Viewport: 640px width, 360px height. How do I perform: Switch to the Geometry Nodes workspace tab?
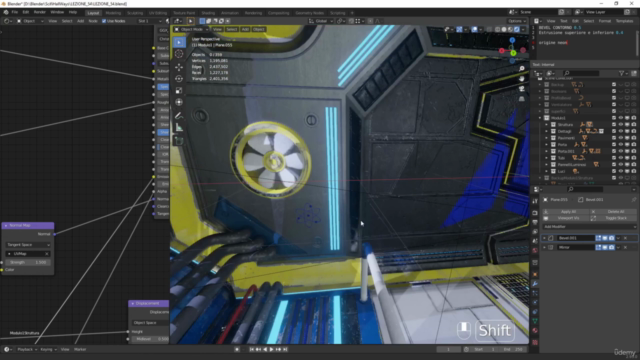[309, 13]
